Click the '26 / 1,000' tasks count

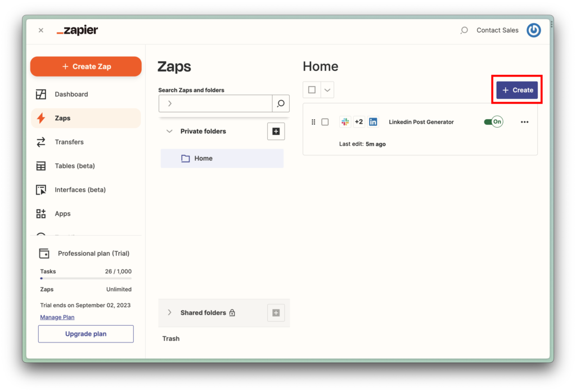[118, 272]
